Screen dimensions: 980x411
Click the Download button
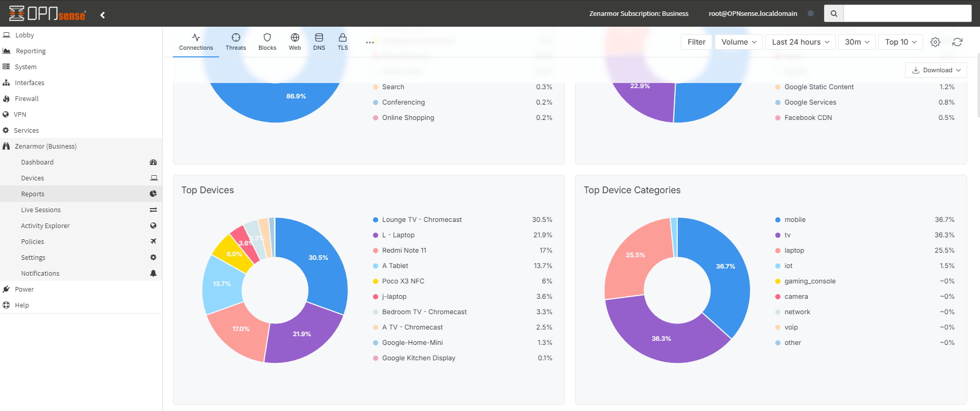tap(936, 70)
